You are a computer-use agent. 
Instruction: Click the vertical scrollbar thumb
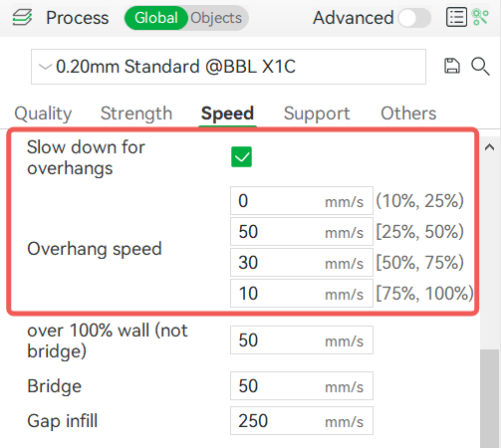(490, 398)
